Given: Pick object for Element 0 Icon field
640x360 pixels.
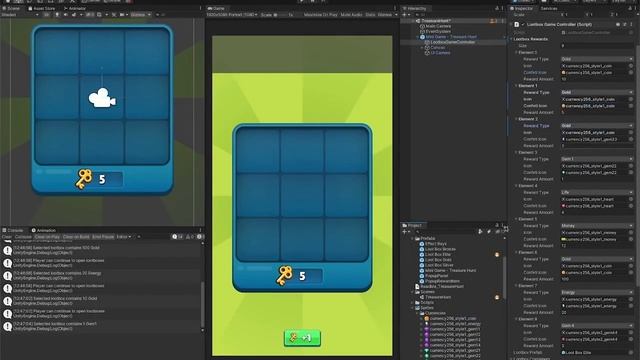Looking at the screenshot, I should tap(631, 66).
